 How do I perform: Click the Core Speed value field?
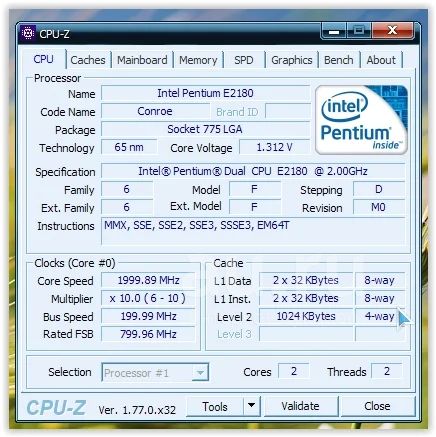pyautogui.click(x=148, y=280)
